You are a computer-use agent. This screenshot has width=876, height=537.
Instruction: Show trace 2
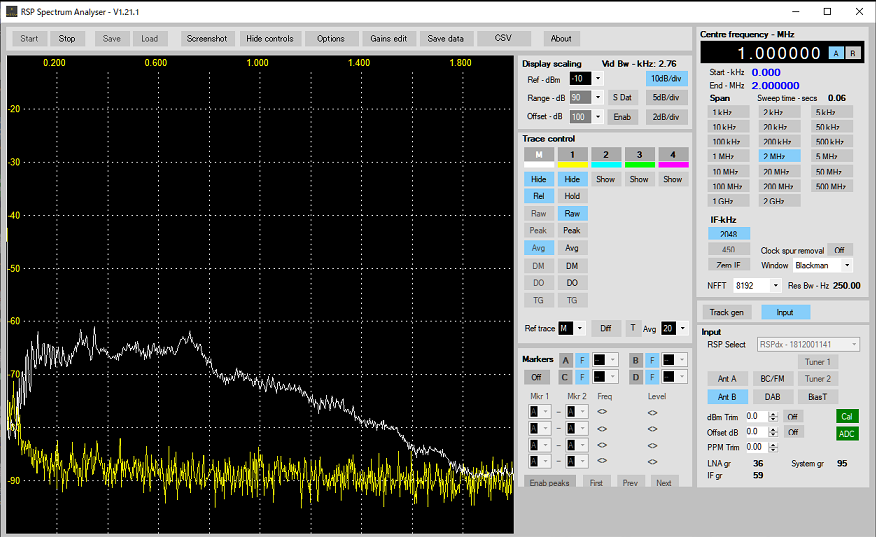click(x=606, y=179)
